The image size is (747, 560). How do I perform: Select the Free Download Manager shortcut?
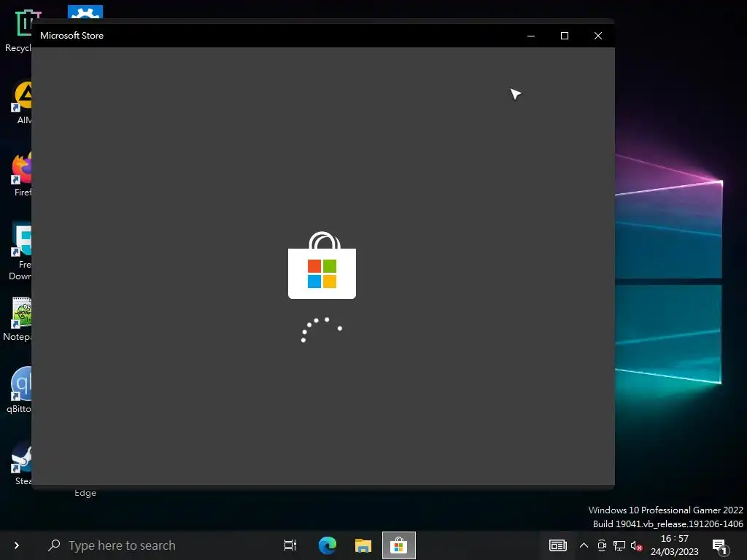20,252
